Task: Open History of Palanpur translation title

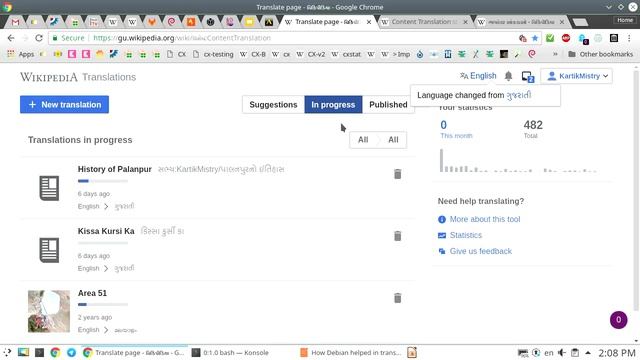Action: [114, 169]
